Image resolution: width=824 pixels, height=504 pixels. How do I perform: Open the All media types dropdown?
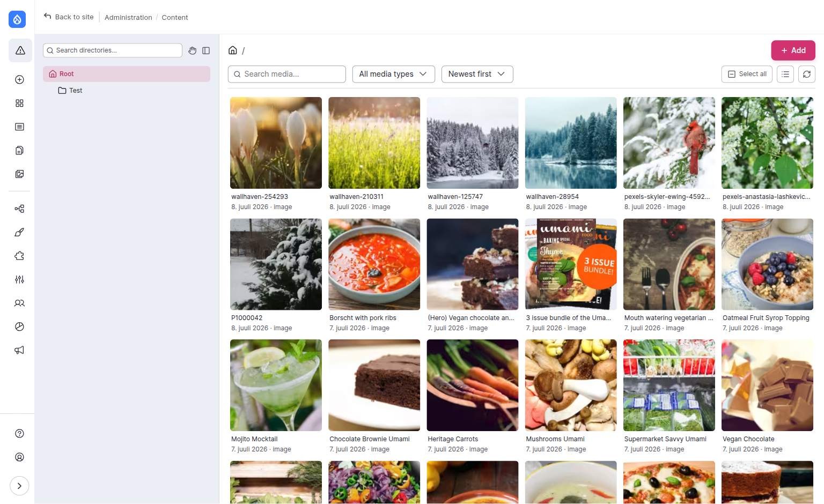(x=393, y=74)
